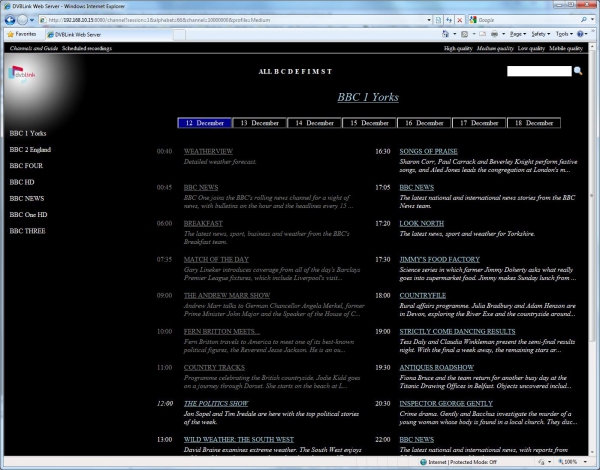This screenshot has height=470, width=600.
Task: Expand the address bar history dropdown
Action: click(x=429, y=20)
